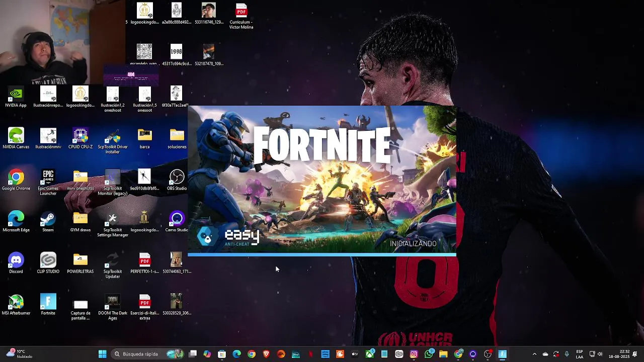Image resolution: width=644 pixels, height=362 pixels.
Task: Open the NVIDIA Canvas desktop icon
Action: coord(16,139)
